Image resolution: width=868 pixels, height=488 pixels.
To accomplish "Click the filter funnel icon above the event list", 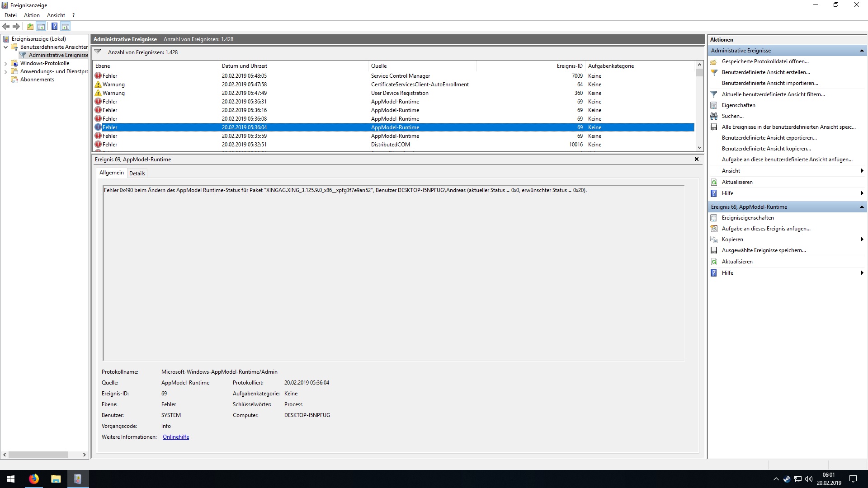I will click(98, 52).
